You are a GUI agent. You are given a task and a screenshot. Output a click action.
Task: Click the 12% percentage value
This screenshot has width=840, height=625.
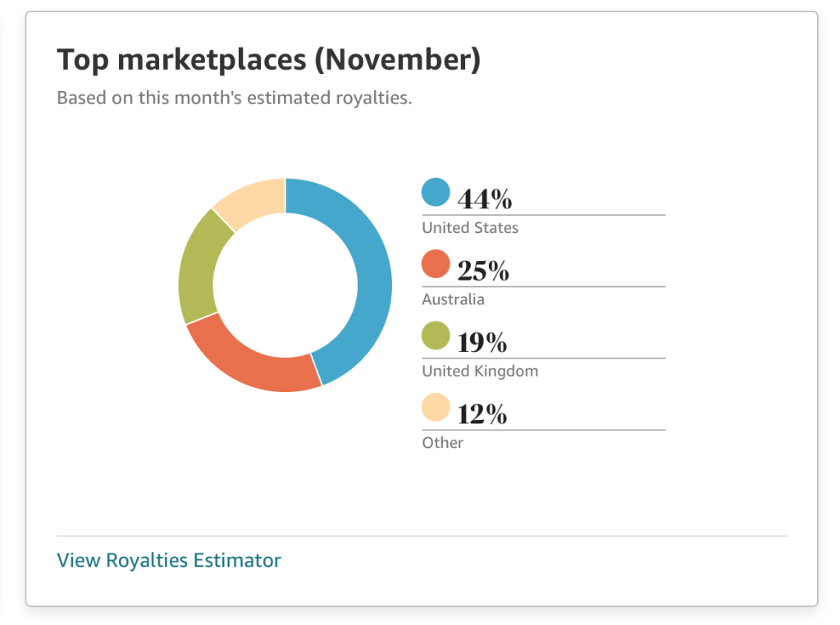pos(482,414)
